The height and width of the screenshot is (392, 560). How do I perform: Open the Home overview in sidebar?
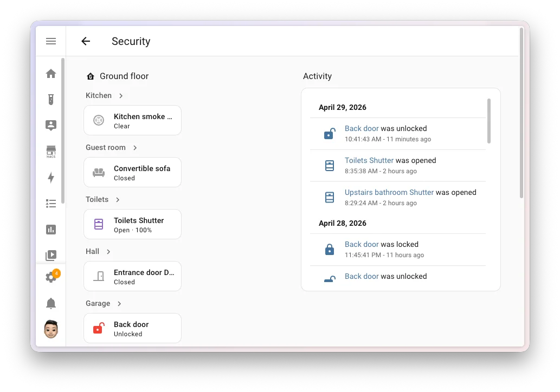click(51, 74)
